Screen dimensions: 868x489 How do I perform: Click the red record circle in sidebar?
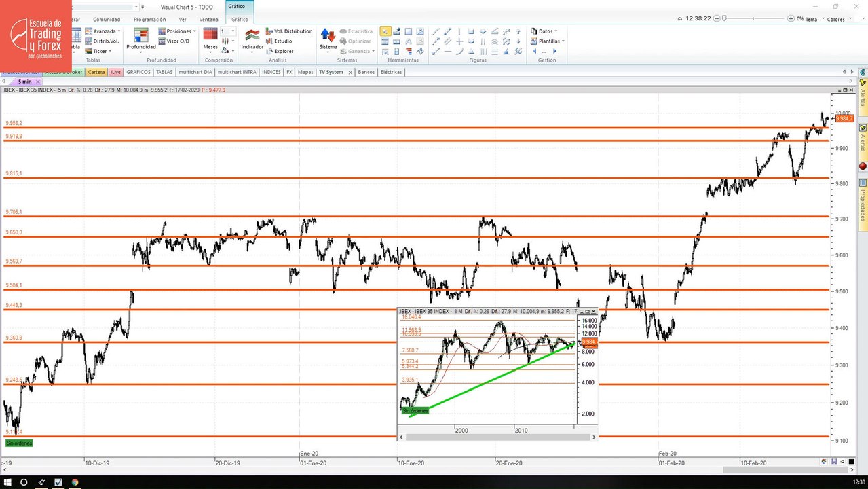(x=863, y=166)
